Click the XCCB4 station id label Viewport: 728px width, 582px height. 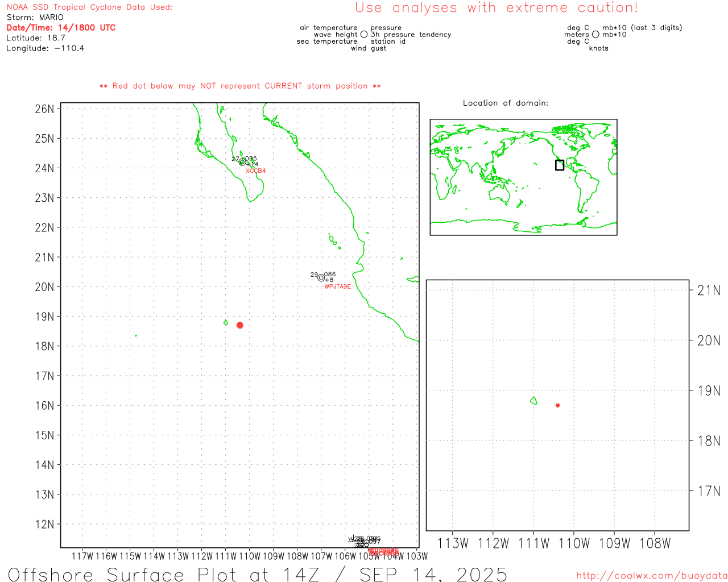(x=255, y=171)
